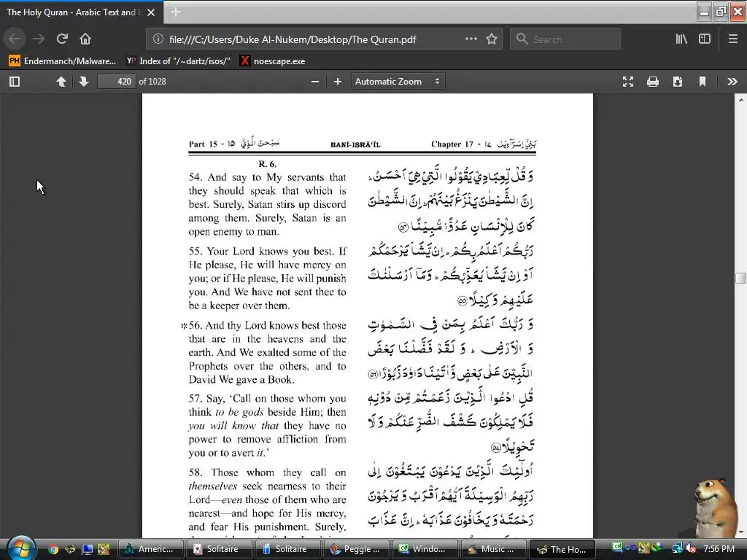This screenshot has height=560, width=747.
Task: Open page actions three-dot menu
Action: click(471, 39)
